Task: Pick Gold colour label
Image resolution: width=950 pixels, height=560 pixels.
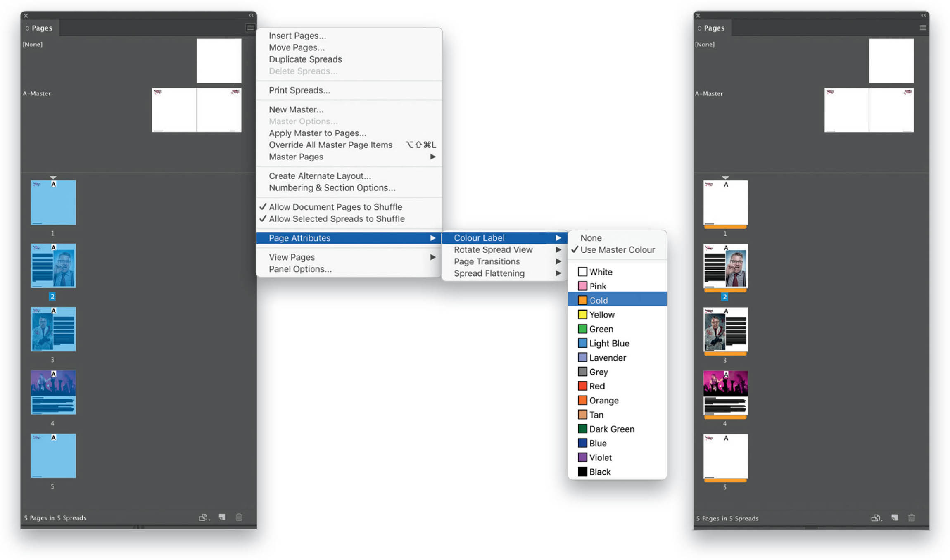Action: pos(617,300)
